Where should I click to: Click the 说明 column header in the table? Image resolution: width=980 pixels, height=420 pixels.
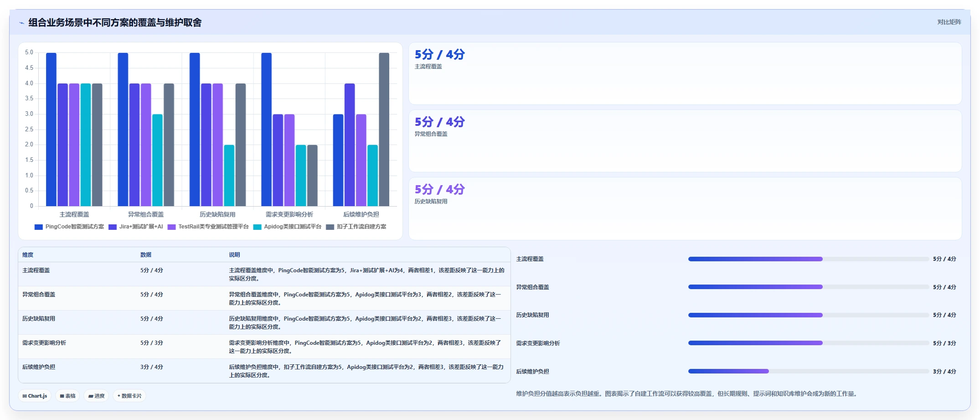pyautogui.click(x=234, y=255)
